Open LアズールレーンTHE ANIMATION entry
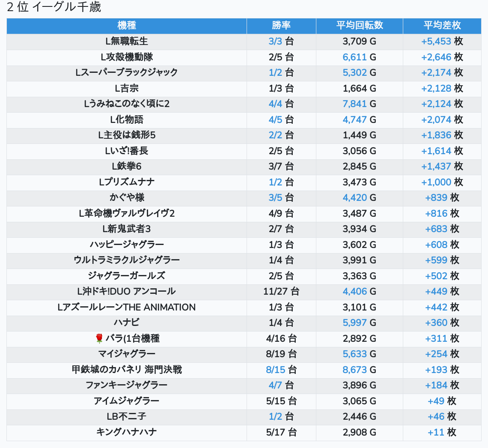Viewport: 488px width, 448px height. point(127,308)
